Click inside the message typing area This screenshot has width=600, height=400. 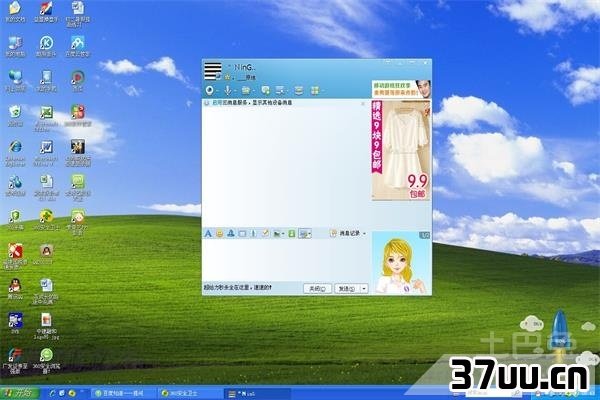click(285, 260)
